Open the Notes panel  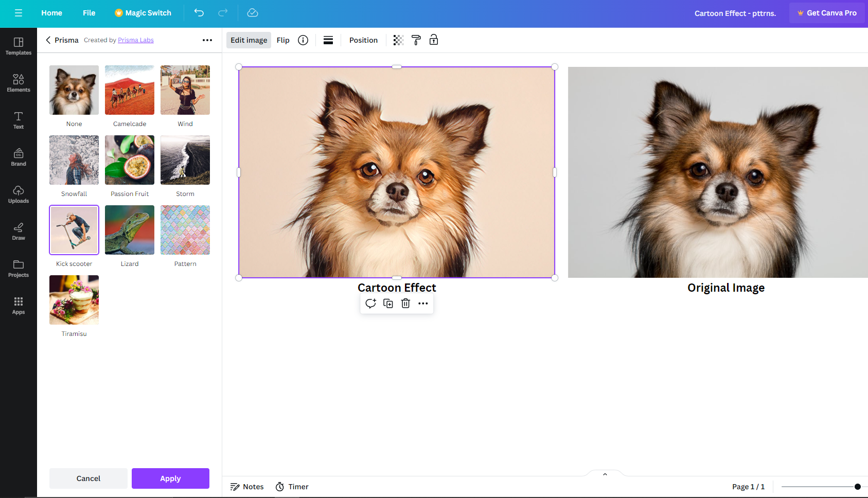coord(247,487)
